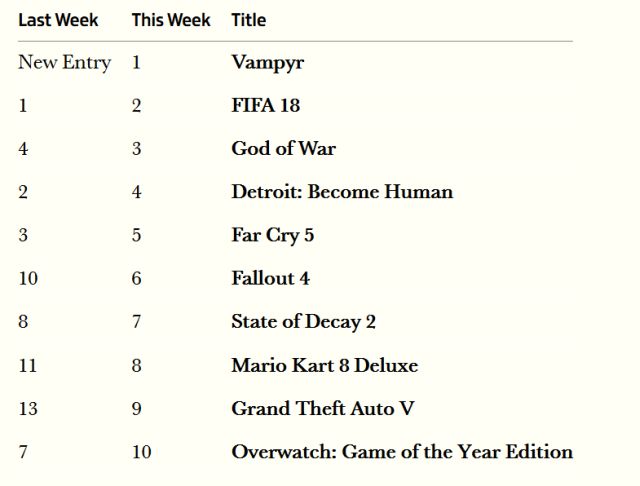Select the Fallout 4 title

[270, 278]
